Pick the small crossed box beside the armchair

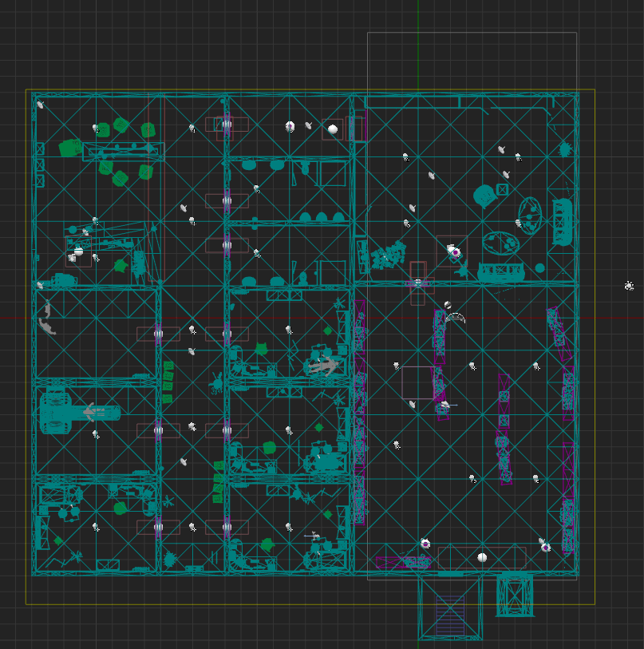pos(503,189)
